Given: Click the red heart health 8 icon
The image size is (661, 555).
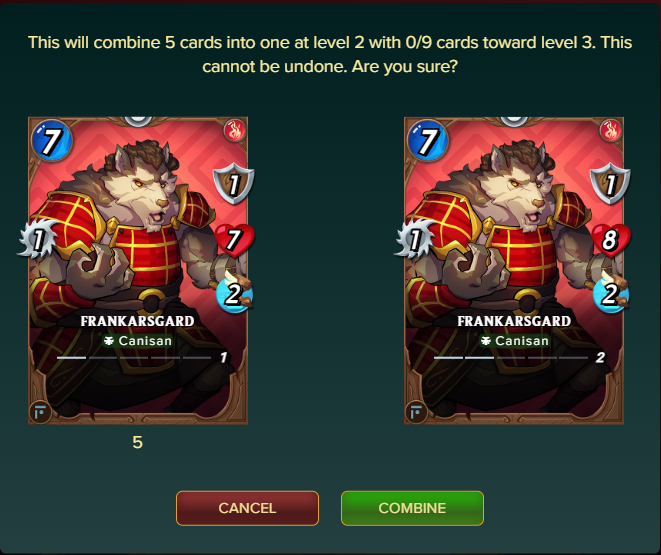Looking at the screenshot, I should pos(610,240).
